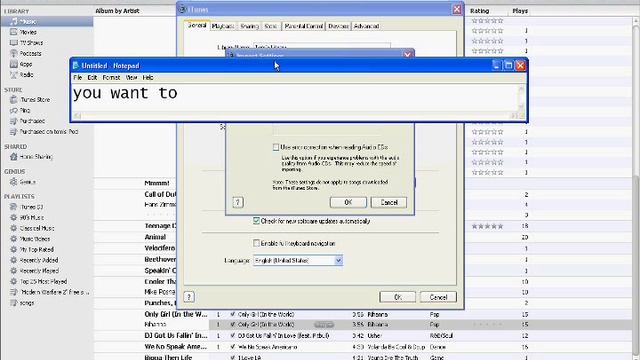Open the 90's Music smart playlist icon
Image resolution: width=640 pixels, height=360 pixels.
pyautogui.click(x=14, y=217)
